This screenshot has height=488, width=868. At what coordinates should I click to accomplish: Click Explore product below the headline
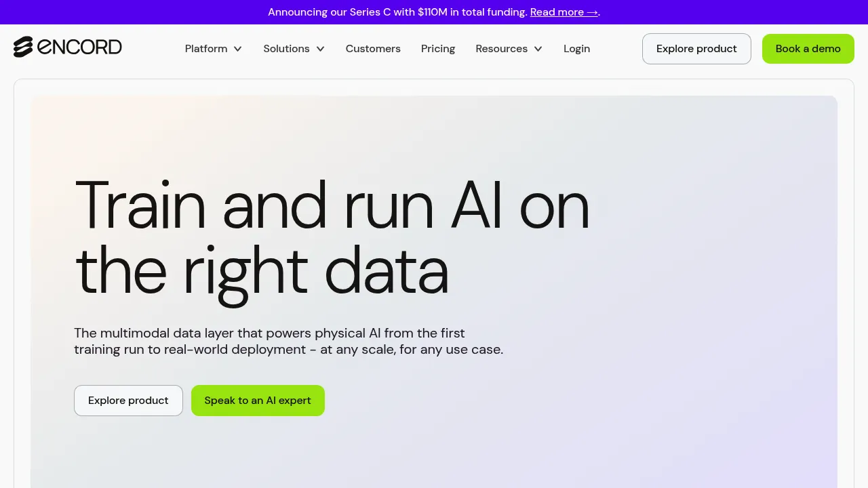pos(128,401)
